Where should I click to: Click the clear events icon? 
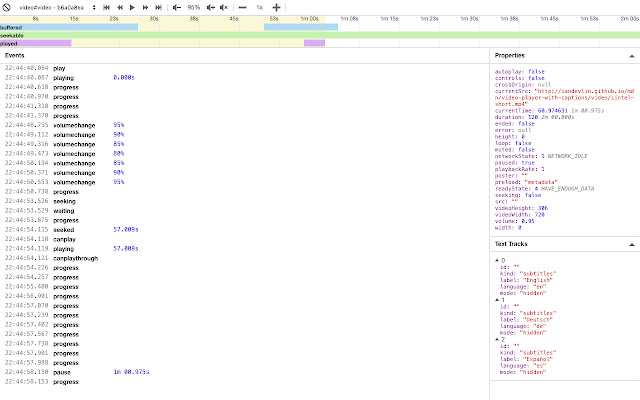[7, 7]
